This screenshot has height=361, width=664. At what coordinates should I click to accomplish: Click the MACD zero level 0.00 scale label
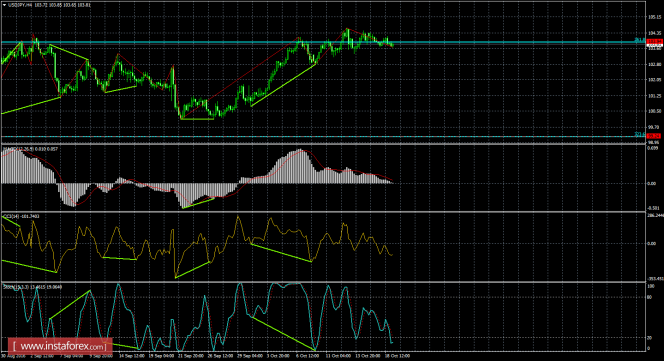[652, 183]
